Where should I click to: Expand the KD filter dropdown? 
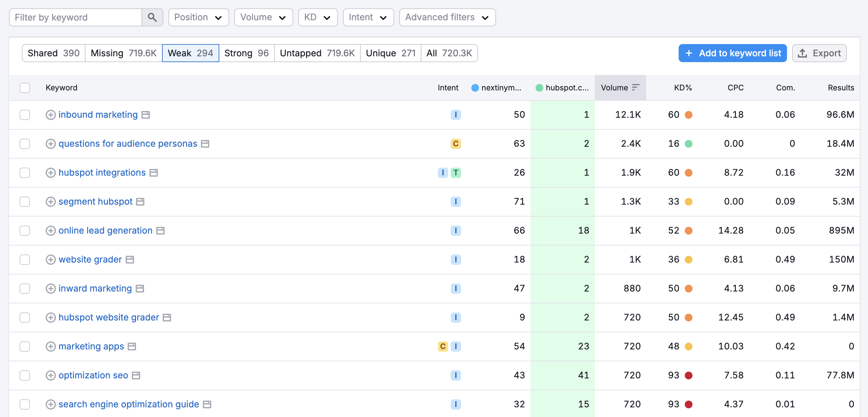[x=318, y=17]
